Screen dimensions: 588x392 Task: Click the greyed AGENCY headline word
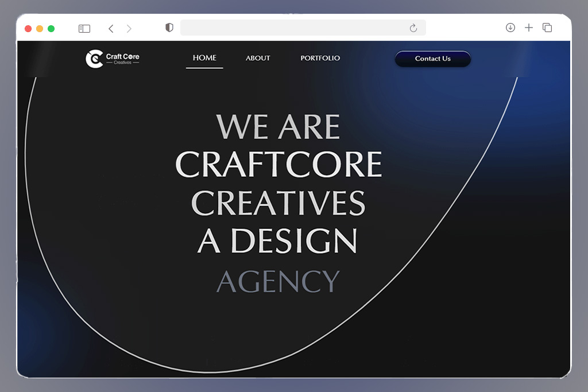pos(278,281)
